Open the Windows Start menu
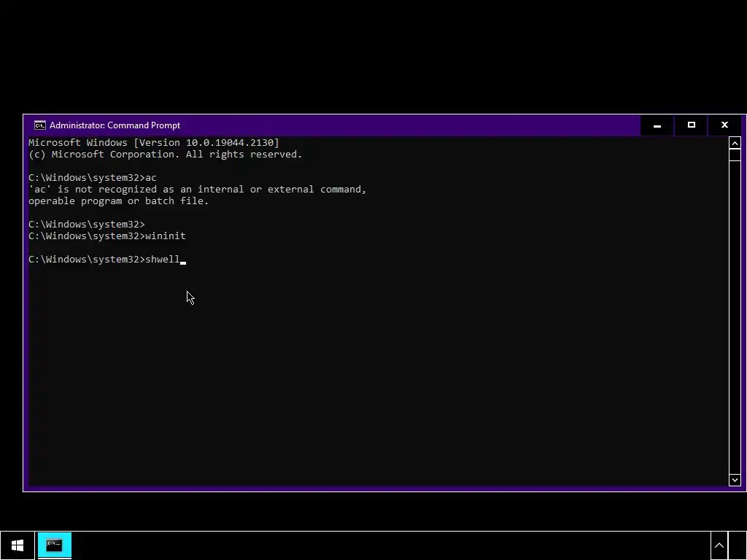Screen dimensions: 747x560 tap(18, 545)
